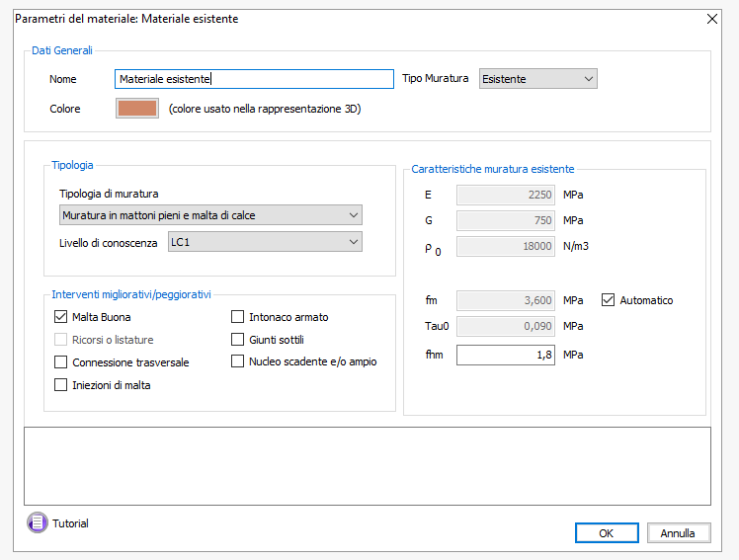This screenshot has height=560, width=739.
Task: Focus the fhm value field
Action: coord(505,355)
